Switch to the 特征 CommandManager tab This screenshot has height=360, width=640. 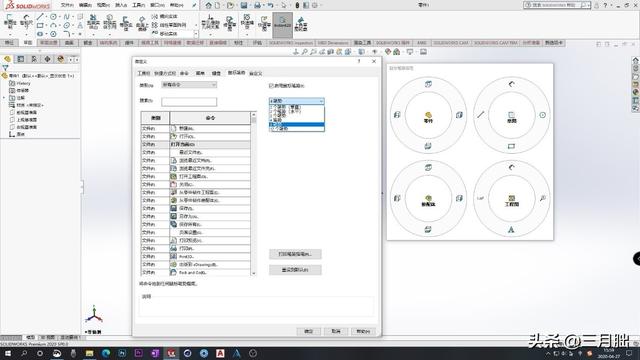coord(9,42)
